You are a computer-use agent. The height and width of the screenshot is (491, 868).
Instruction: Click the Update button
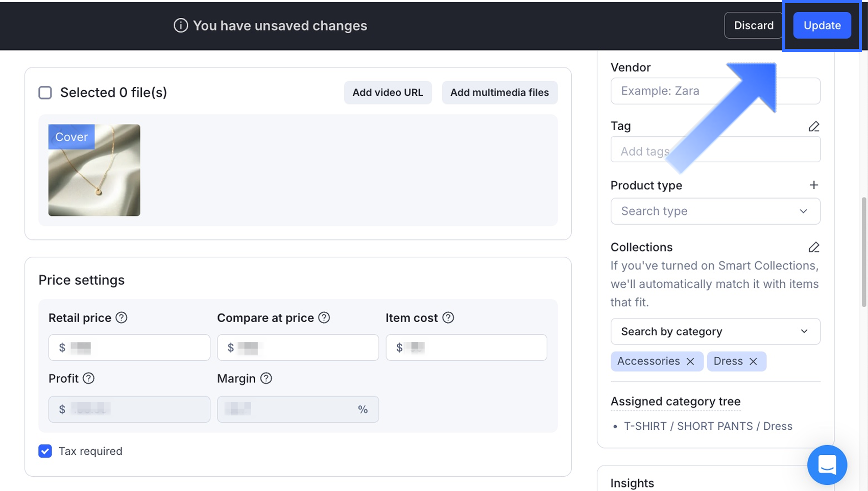coord(822,26)
